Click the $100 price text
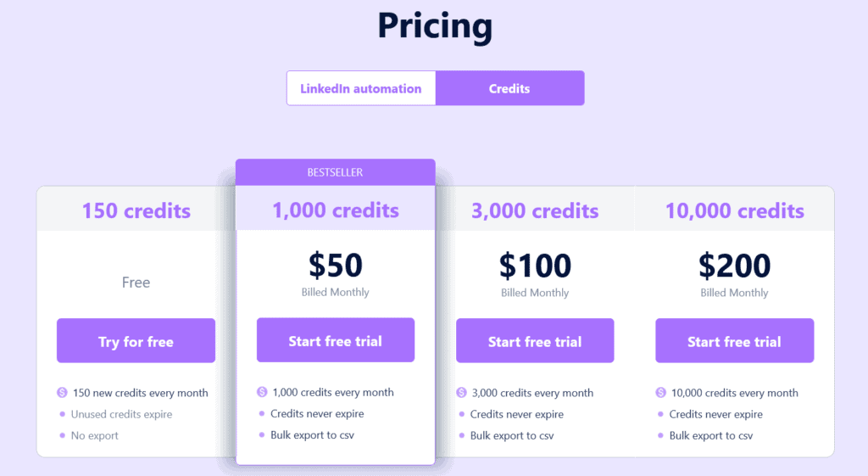This screenshot has height=476, width=868. [535, 266]
